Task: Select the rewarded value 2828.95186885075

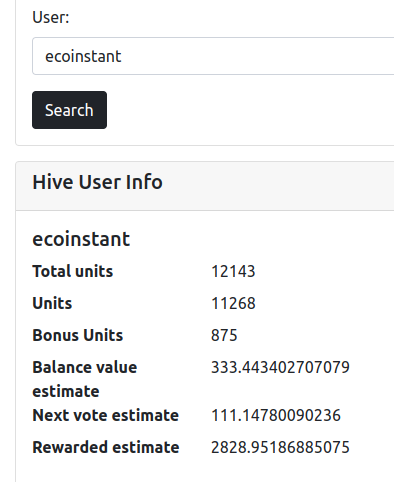Action: coord(280,447)
